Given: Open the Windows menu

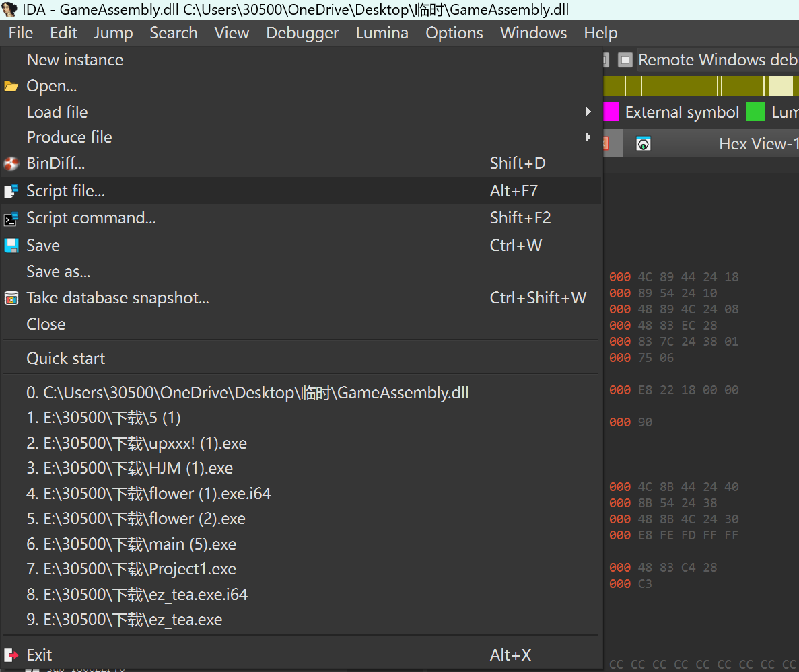Looking at the screenshot, I should click(534, 33).
